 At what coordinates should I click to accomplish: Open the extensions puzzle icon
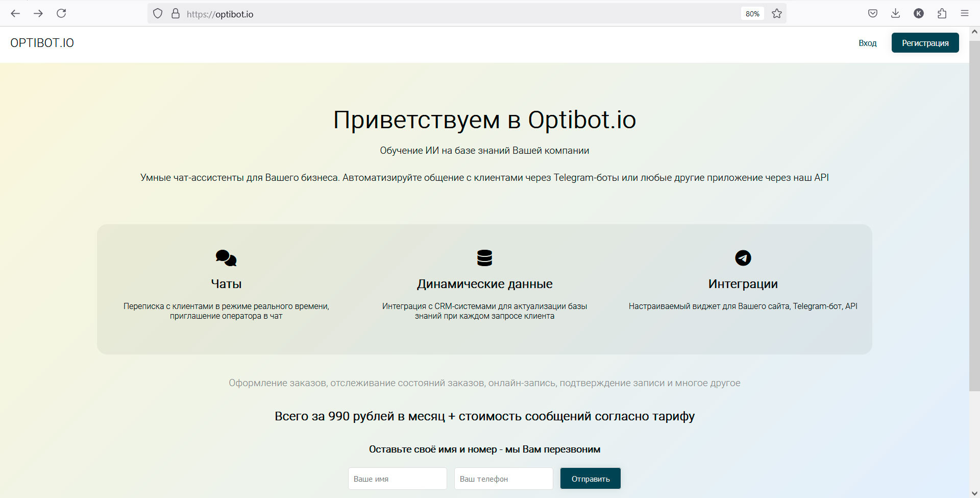(x=942, y=14)
